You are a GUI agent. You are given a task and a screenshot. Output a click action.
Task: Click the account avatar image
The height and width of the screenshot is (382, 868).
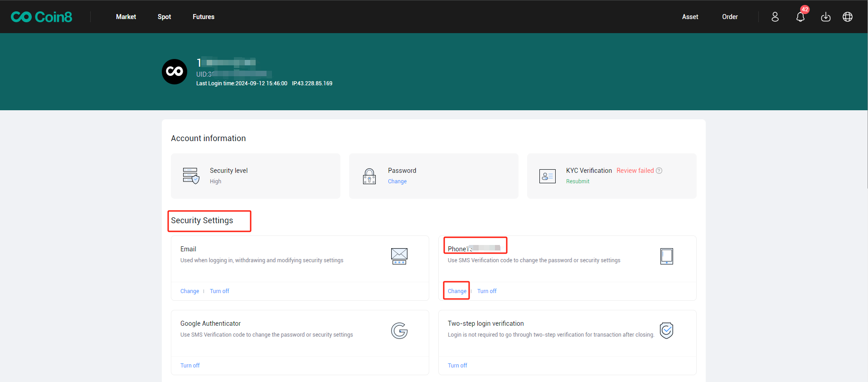pyautogui.click(x=175, y=72)
